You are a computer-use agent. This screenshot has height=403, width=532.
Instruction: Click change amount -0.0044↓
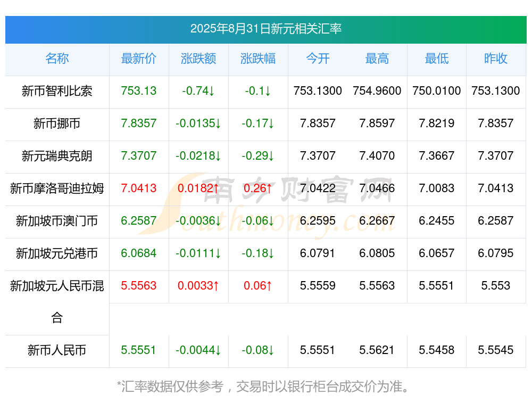[x=198, y=350]
